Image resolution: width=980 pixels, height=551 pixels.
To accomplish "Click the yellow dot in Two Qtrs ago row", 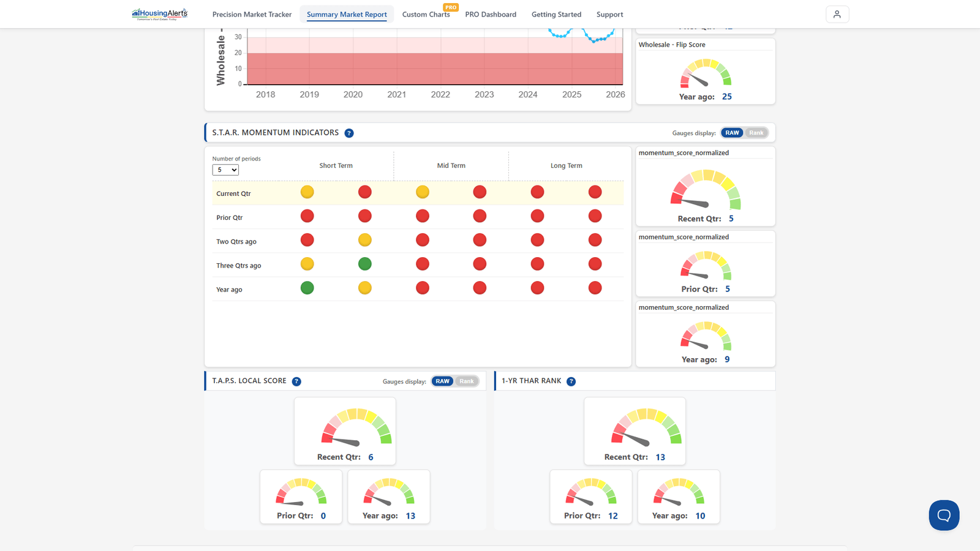I will tap(365, 240).
